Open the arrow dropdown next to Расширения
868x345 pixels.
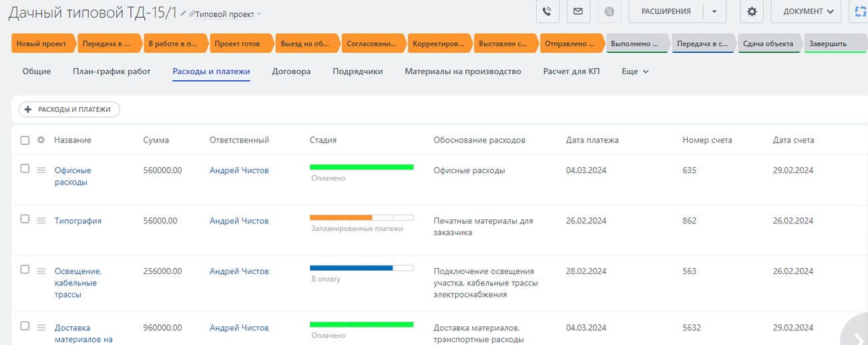coord(714,11)
